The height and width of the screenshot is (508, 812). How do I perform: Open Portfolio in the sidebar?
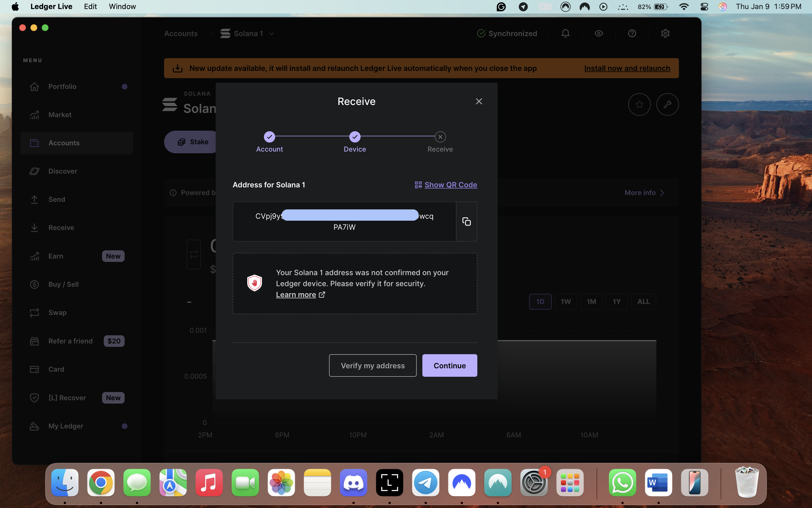pyautogui.click(x=76, y=87)
